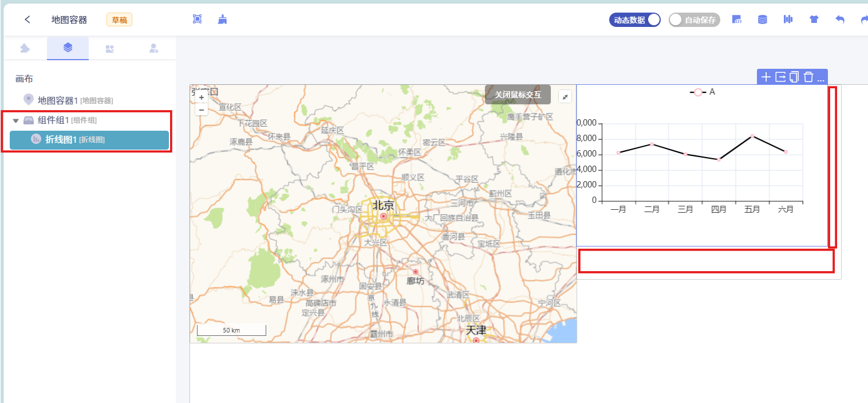This screenshot has height=403, width=868.
Task: Switch to the puzzle-piece components tab
Action: 25,49
